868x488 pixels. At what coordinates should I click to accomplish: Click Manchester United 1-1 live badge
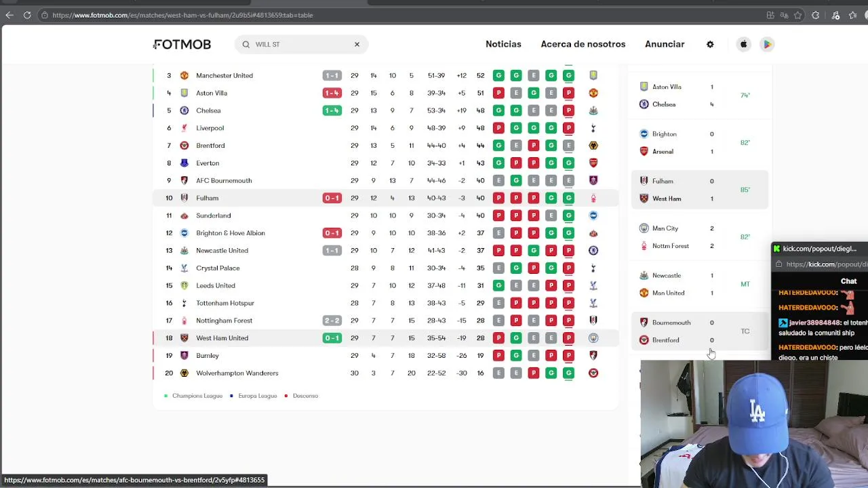coord(332,75)
